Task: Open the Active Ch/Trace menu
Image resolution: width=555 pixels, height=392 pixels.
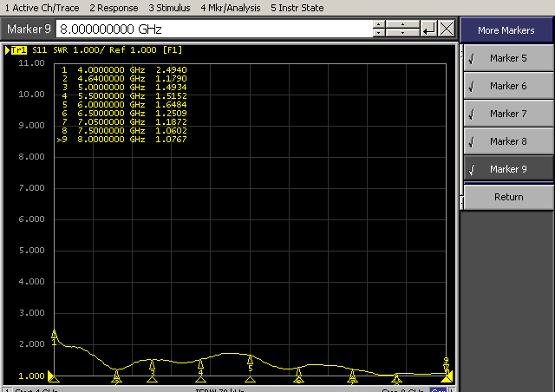Action: point(42,8)
